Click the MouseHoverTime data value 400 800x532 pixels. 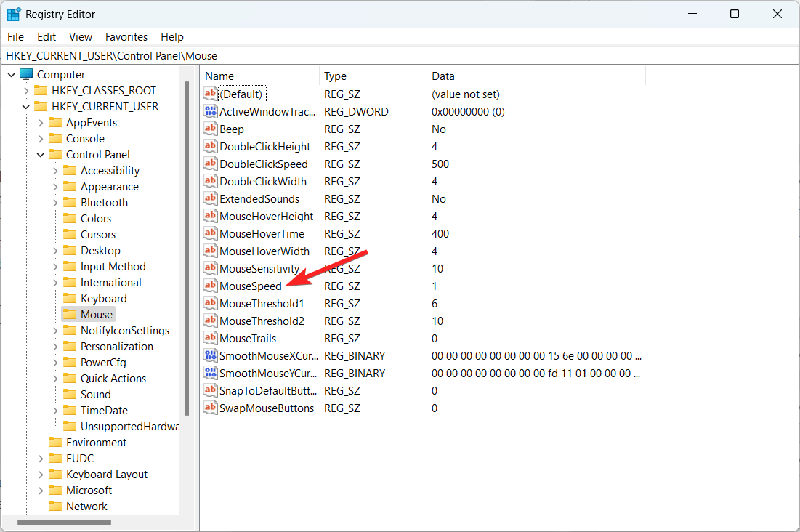tap(440, 234)
